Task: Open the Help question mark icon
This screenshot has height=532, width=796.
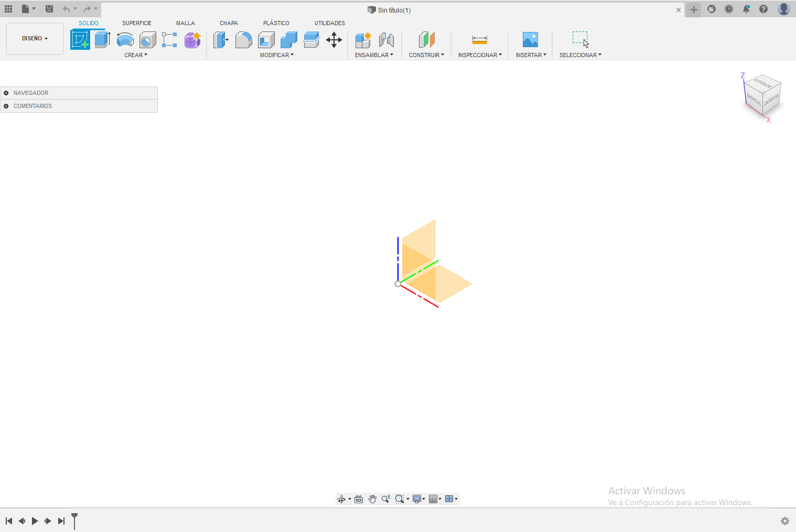Action: click(x=763, y=9)
